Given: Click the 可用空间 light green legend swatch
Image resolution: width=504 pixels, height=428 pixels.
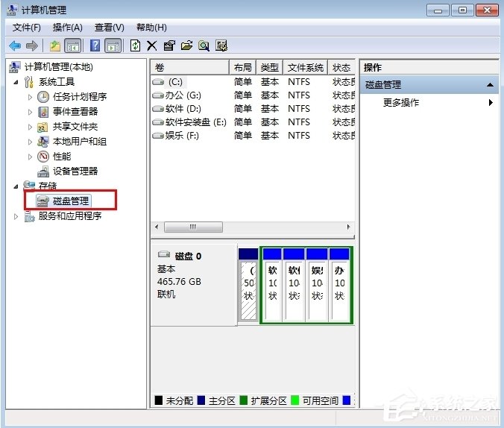Looking at the screenshot, I should click(x=294, y=400).
